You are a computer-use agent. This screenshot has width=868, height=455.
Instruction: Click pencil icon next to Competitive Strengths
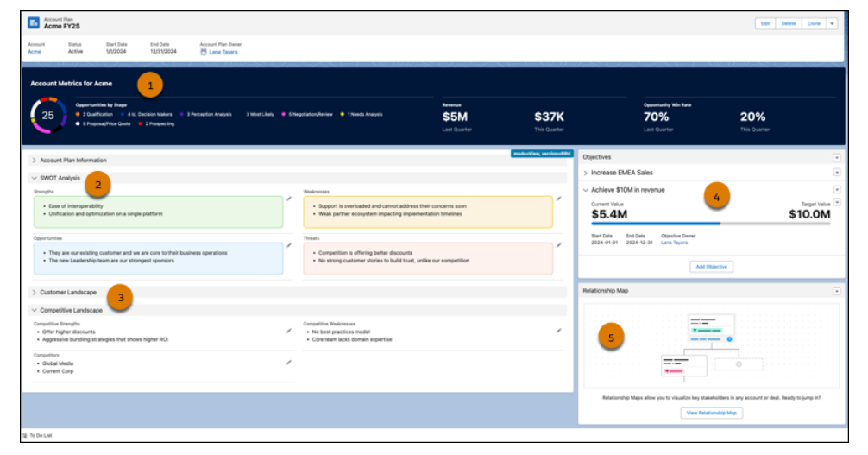[x=290, y=330]
